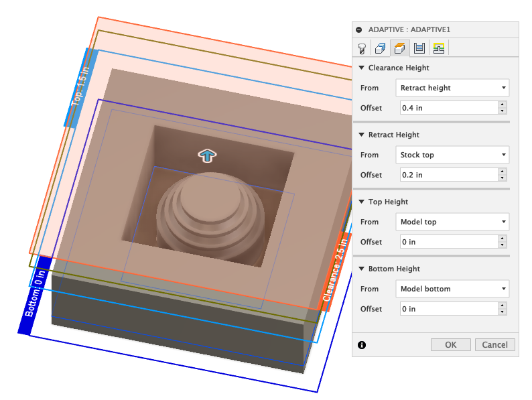Open Bottom Height From dropdown
532x400 pixels.
click(452, 289)
